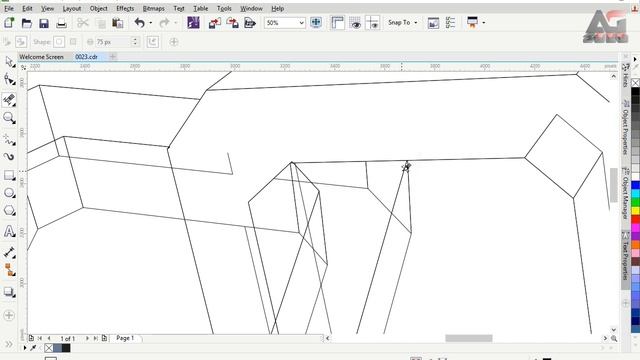Select the Rectangle tool

coord(9,176)
